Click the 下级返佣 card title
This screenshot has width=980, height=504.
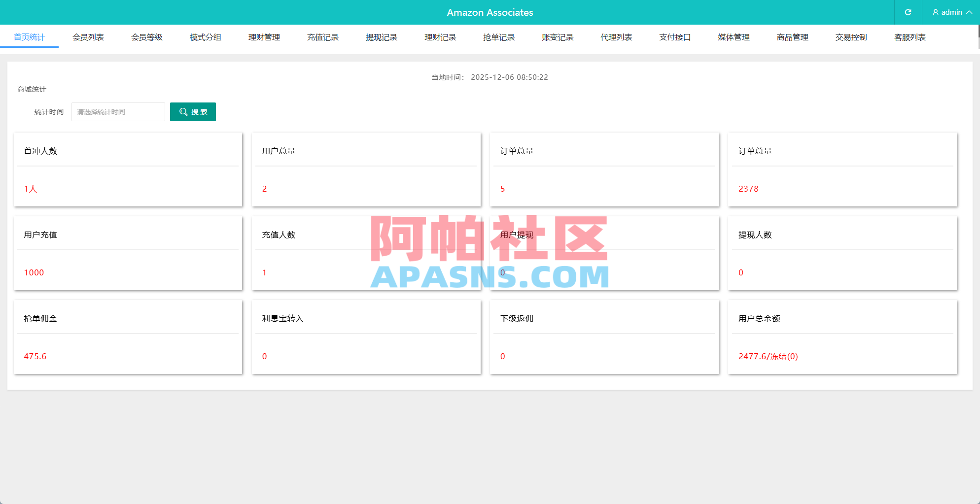(x=517, y=319)
